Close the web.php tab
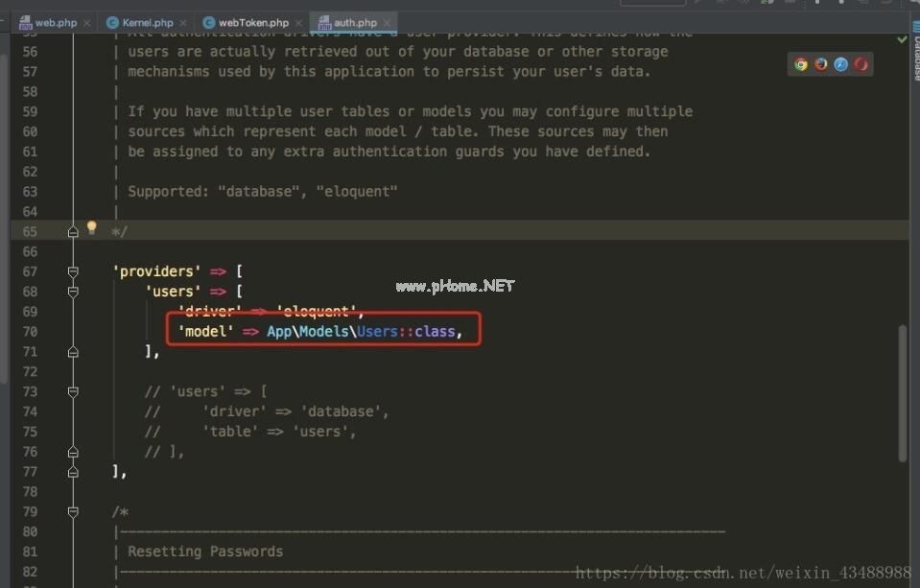Viewport: 920px width, 588px height. [87, 22]
